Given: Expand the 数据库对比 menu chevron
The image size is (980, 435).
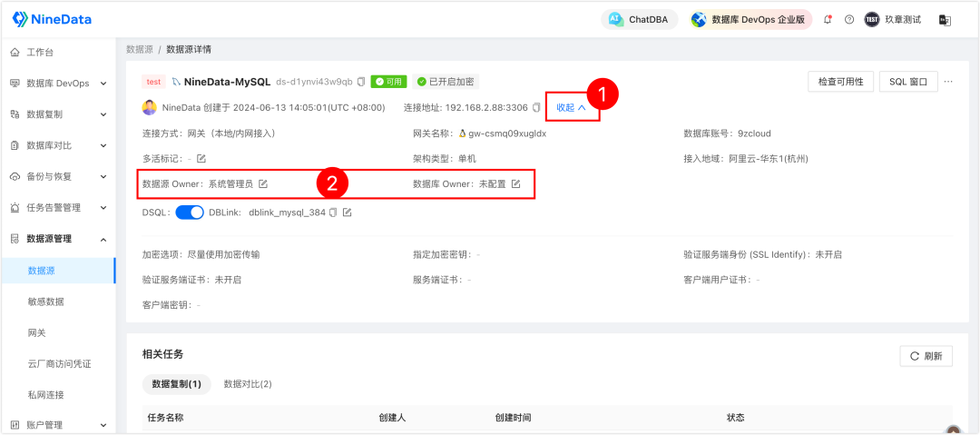Looking at the screenshot, I should [103, 146].
